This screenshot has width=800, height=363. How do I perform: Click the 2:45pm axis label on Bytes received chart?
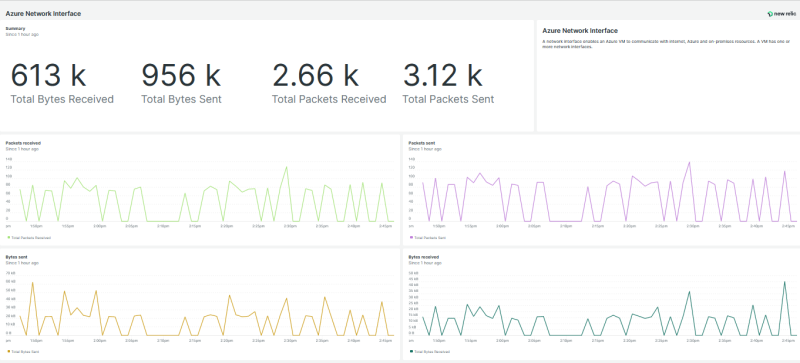pos(787,340)
